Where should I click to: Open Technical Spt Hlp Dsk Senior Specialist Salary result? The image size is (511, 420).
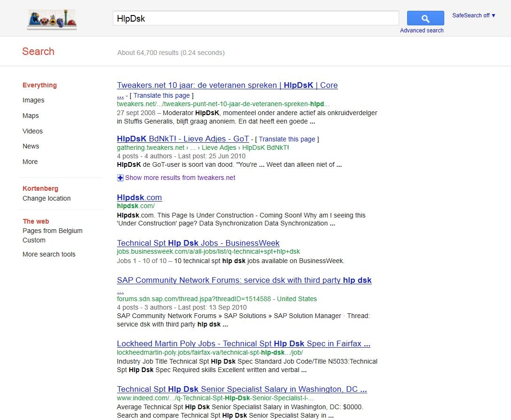click(x=242, y=389)
